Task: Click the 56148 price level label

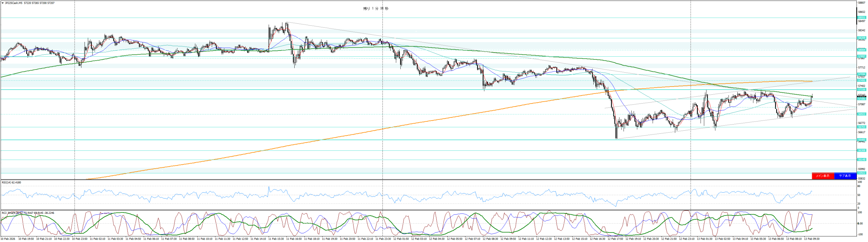Action: click(861, 160)
